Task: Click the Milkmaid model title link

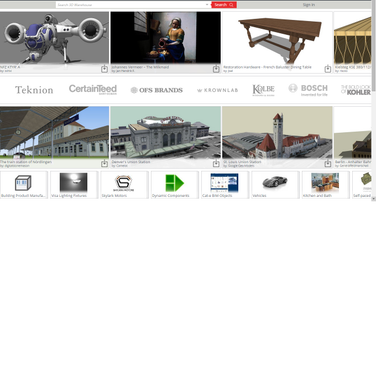Action: click(140, 67)
